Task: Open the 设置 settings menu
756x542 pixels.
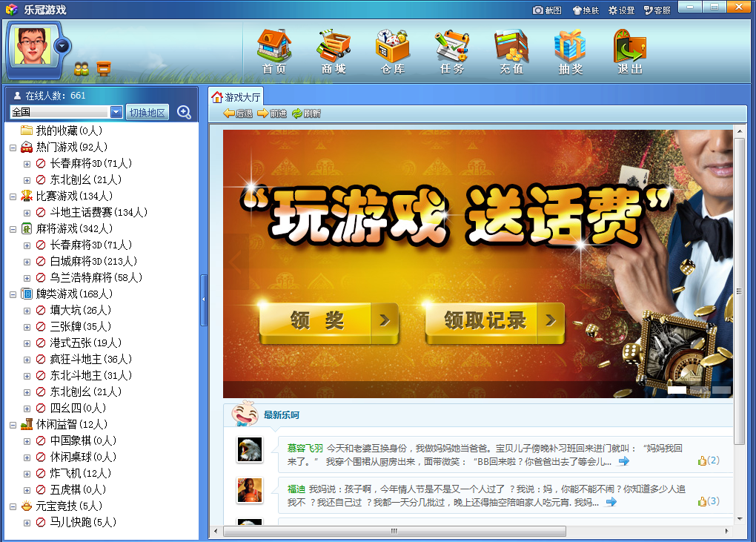Action: tap(621, 10)
